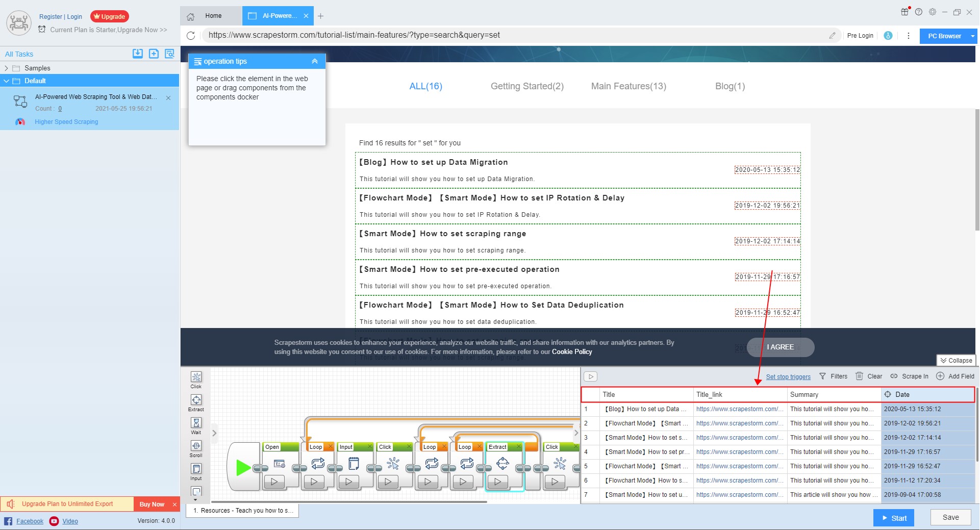Click the Home tab icon
Screen dimensions: 980x530
pyautogui.click(x=191, y=16)
